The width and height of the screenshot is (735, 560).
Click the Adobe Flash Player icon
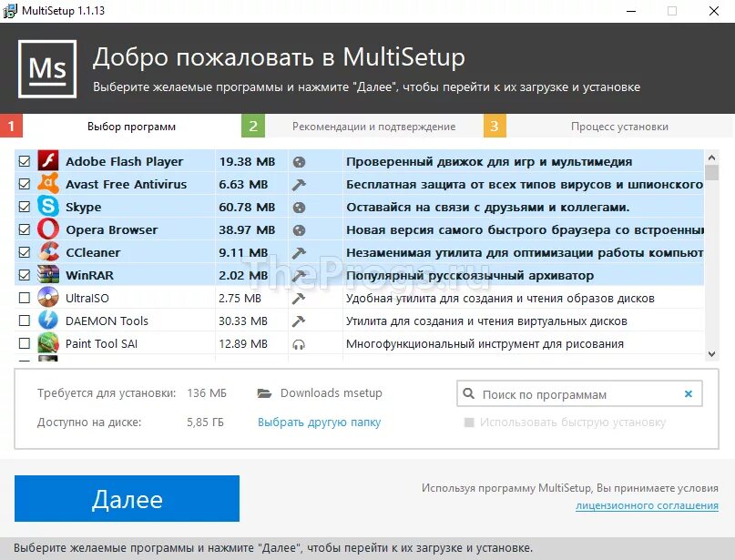pos(47,161)
